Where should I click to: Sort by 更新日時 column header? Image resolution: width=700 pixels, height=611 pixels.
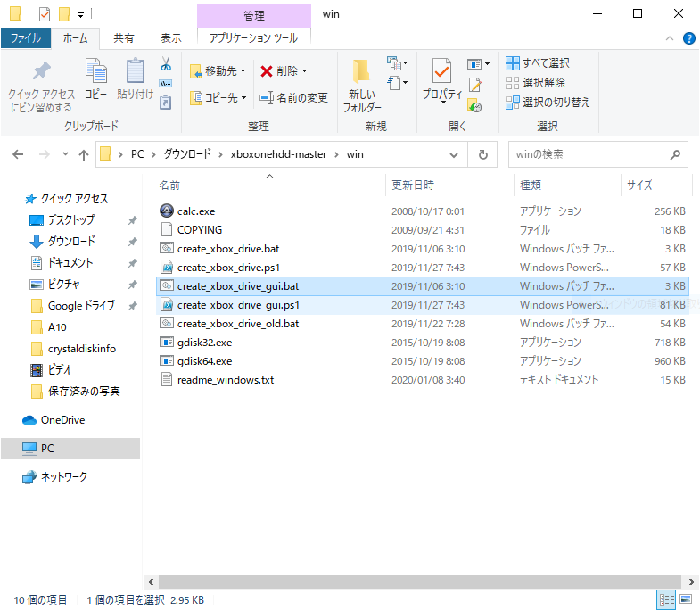(449, 186)
